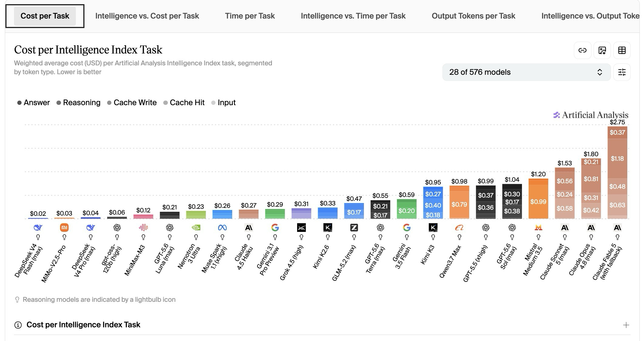Open the data table view icon
The width and height of the screenshot is (644, 341).
[622, 50]
